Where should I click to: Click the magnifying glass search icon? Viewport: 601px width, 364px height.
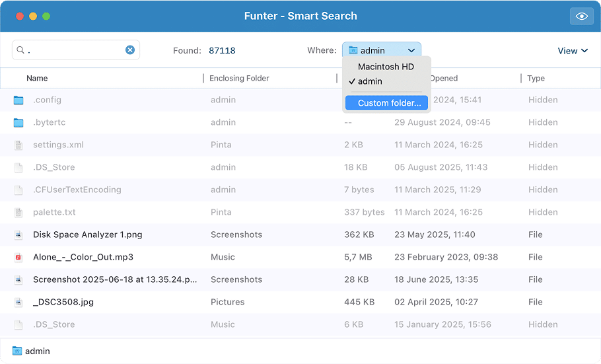click(x=20, y=50)
